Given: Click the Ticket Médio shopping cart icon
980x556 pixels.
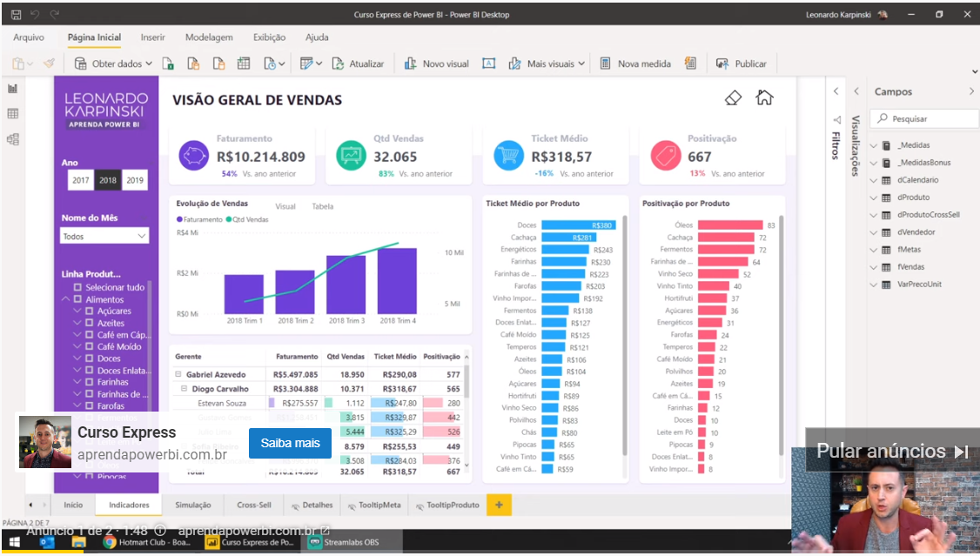Looking at the screenshot, I should (509, 156).
